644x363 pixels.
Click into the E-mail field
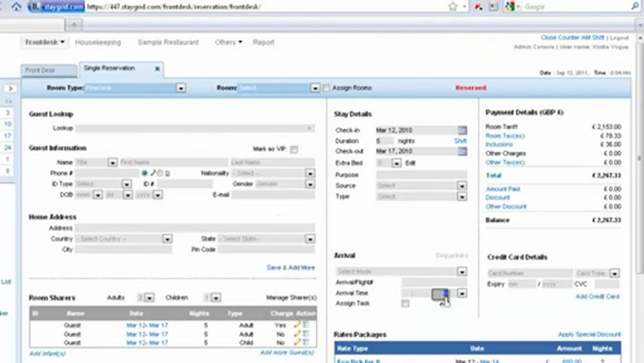[x=273, y=195]
